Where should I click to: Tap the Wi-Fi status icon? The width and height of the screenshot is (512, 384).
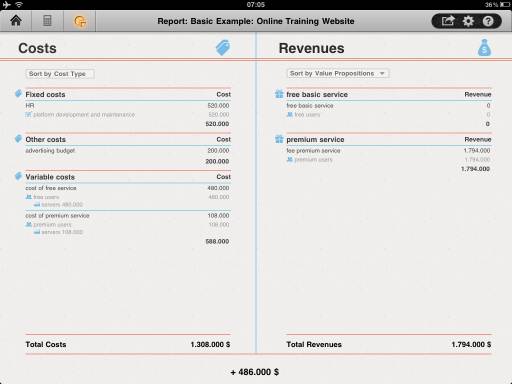coord(19,4)
